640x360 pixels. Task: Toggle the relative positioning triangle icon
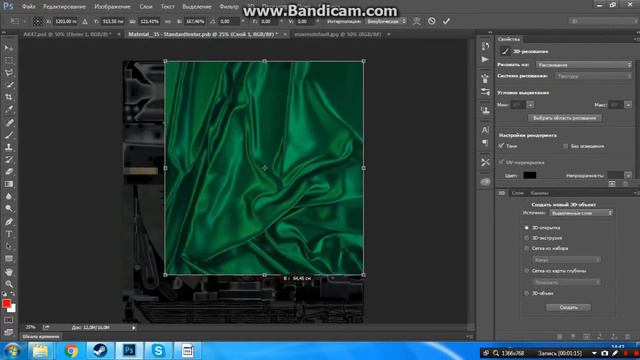(85, 21)
